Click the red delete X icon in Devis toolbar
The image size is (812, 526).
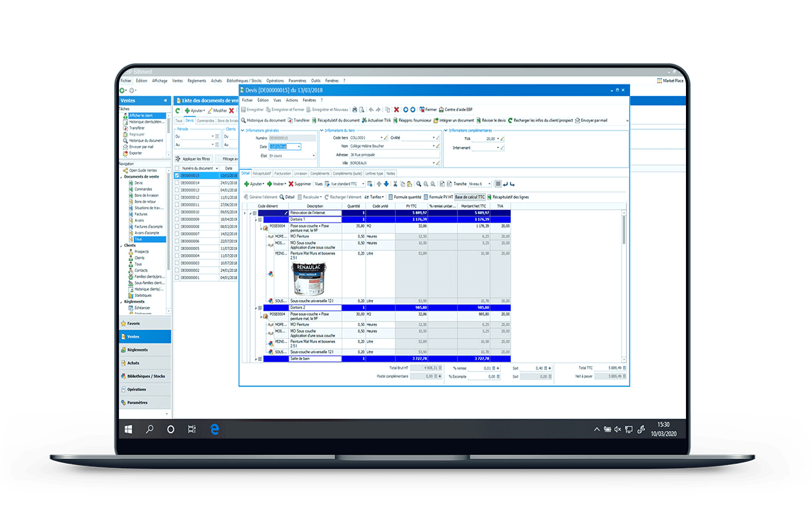click(396, 110)
